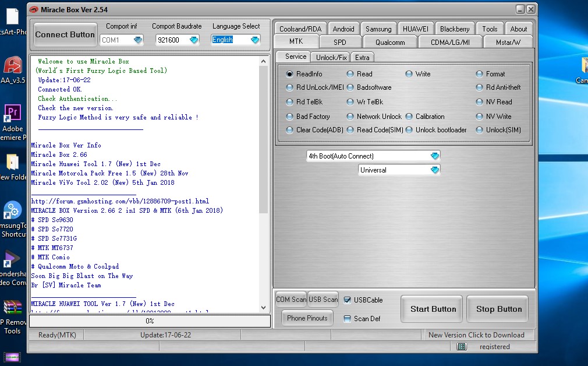Open the Universal model dropdown
This screenshot has width=588, height=366.
click(435, 170)
